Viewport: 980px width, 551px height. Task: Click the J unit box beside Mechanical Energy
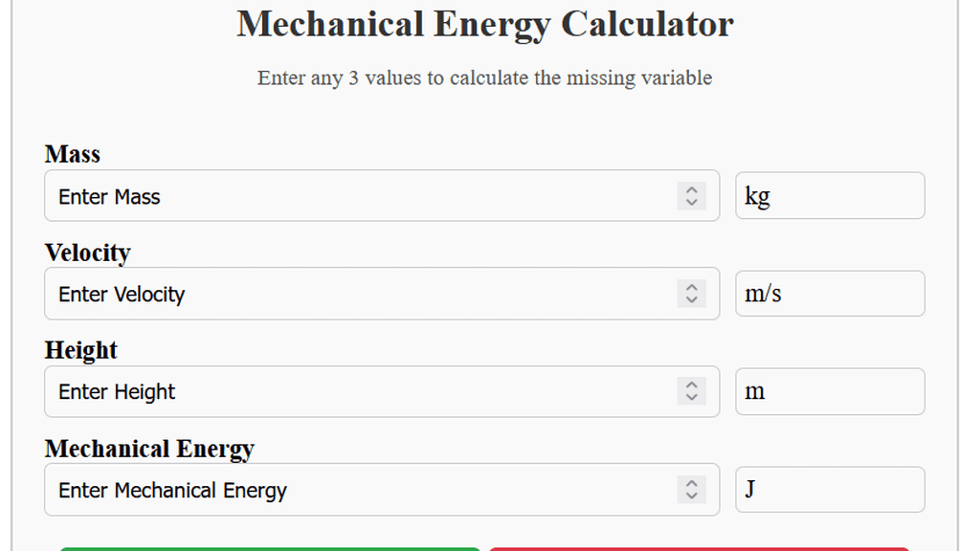point(829,490)
